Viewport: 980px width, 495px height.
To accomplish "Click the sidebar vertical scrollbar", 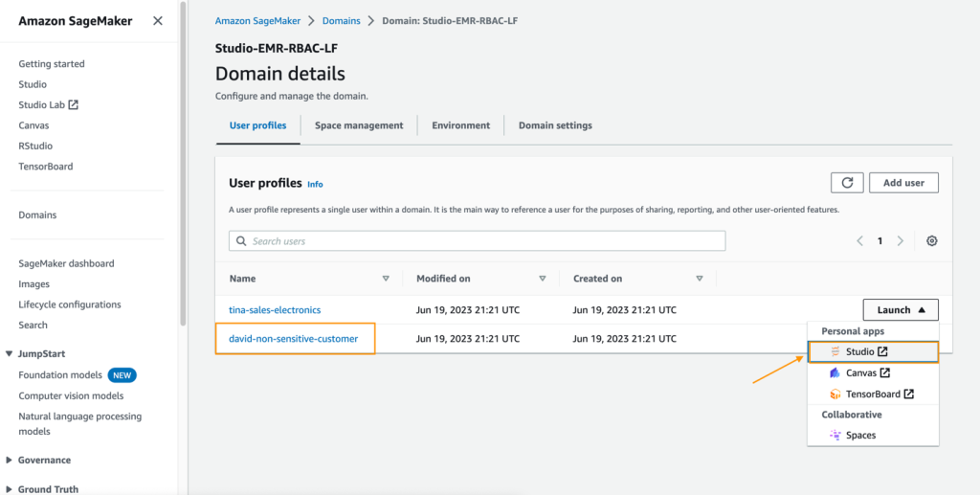I will point(183,163).
